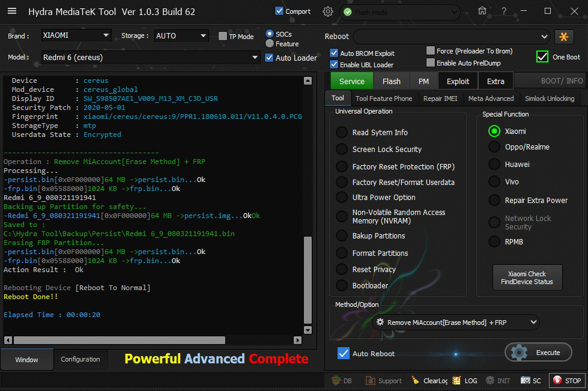Click the STOP hand icon

(x=557, y=380)
